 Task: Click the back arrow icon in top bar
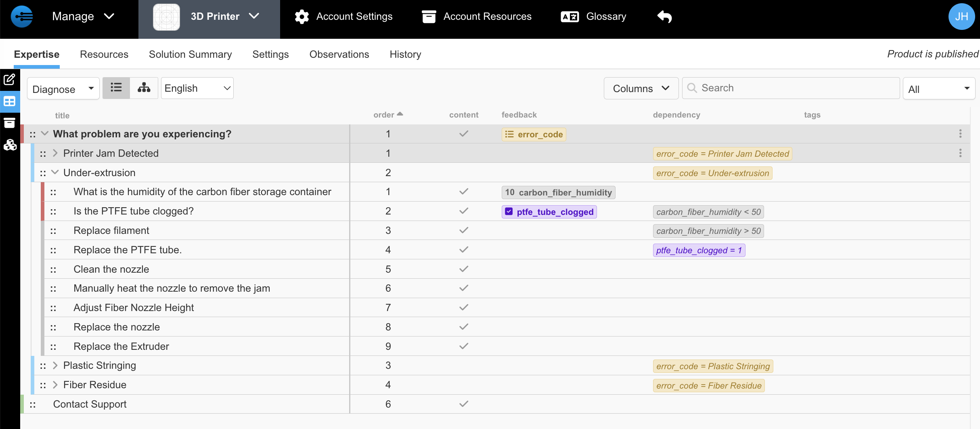tap(664, 17)
